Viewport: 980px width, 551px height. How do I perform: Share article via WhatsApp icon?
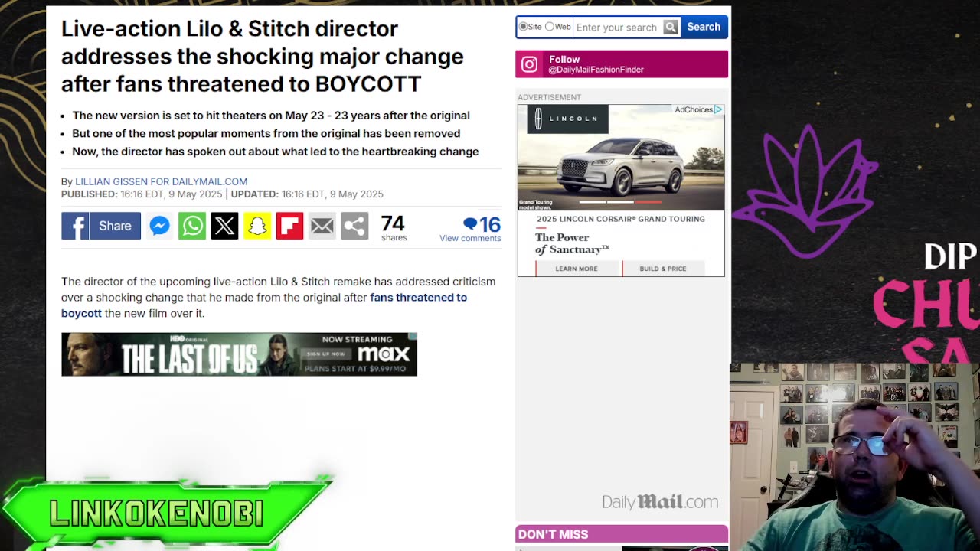tap(192, 226)
